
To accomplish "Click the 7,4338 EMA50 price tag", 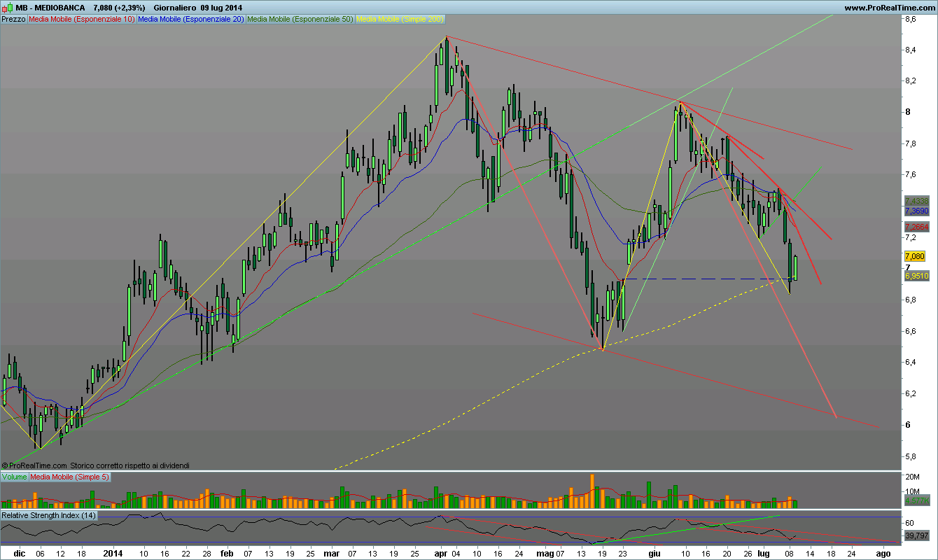I will click(917, 201).
